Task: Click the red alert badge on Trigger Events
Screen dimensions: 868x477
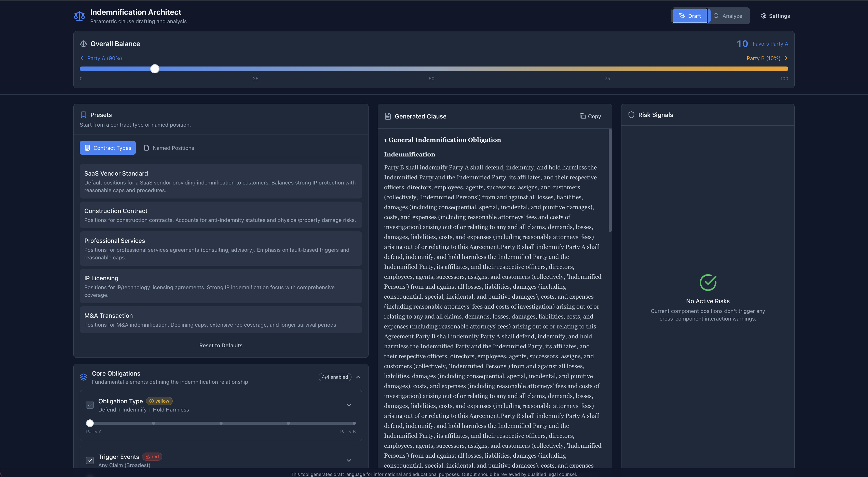Action: pyautogui.click(x=152, y=456)
